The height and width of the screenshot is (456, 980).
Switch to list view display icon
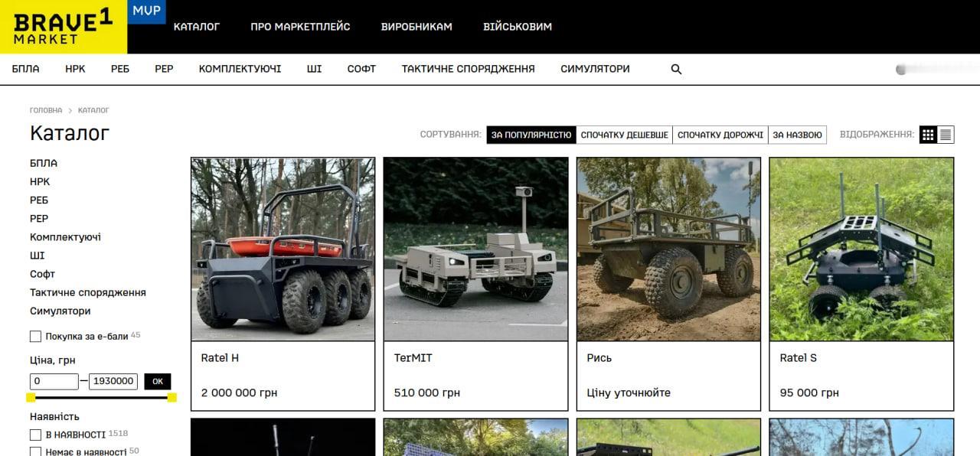pos(946,135)
